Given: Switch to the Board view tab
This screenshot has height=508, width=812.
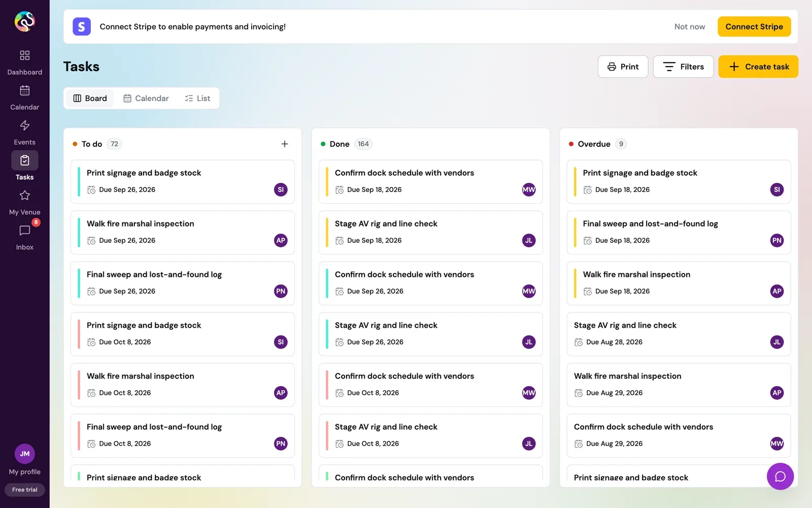Looking at the screenshot, I should click(x=90, y=98).
